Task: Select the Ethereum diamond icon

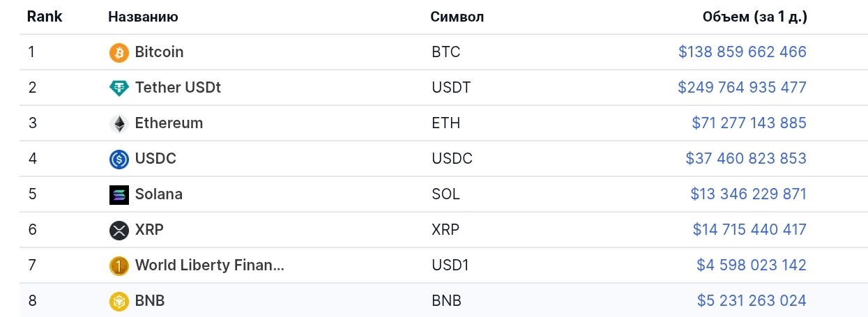Action: (x=119, y=124)
